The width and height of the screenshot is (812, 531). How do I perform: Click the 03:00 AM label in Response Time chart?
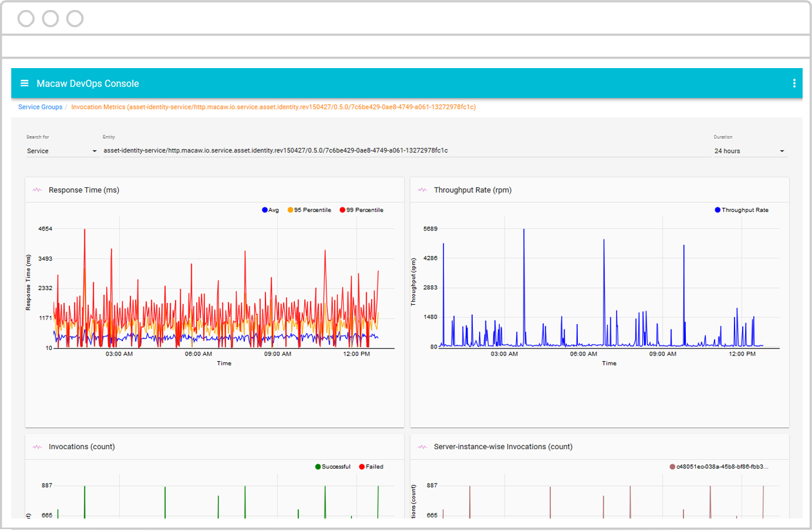click(119, 354)
